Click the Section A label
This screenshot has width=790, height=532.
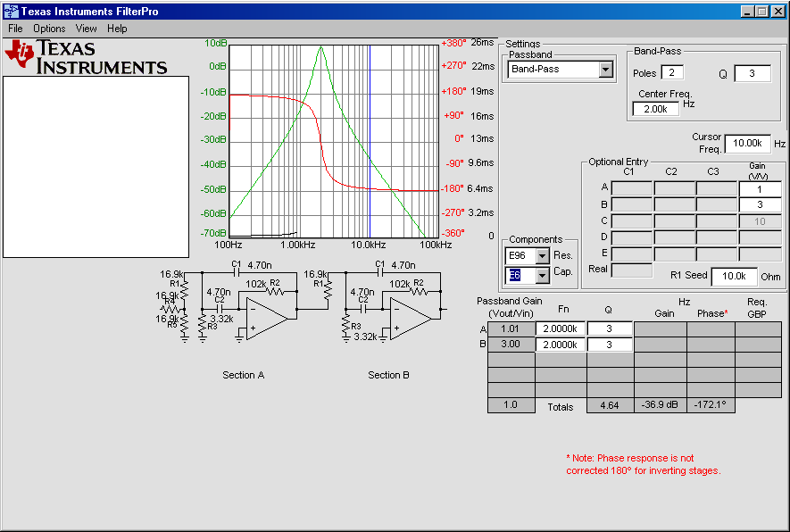[244, 375]
